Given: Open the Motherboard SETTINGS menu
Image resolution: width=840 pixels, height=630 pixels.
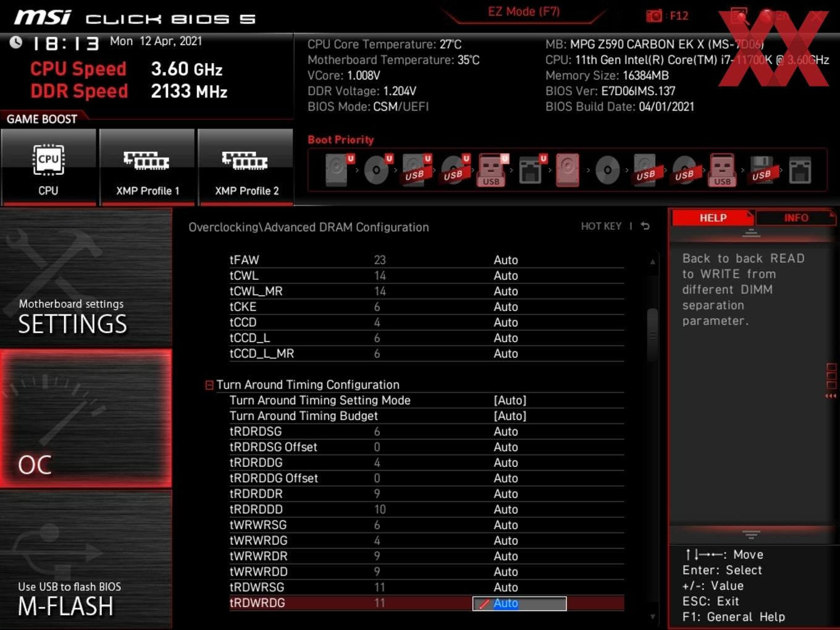Looking at the screenshot, I should pos(86,278).
